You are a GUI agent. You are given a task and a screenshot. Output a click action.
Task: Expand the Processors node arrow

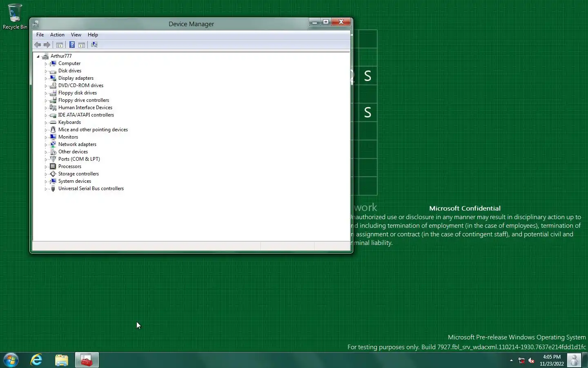tap(46, 167)
